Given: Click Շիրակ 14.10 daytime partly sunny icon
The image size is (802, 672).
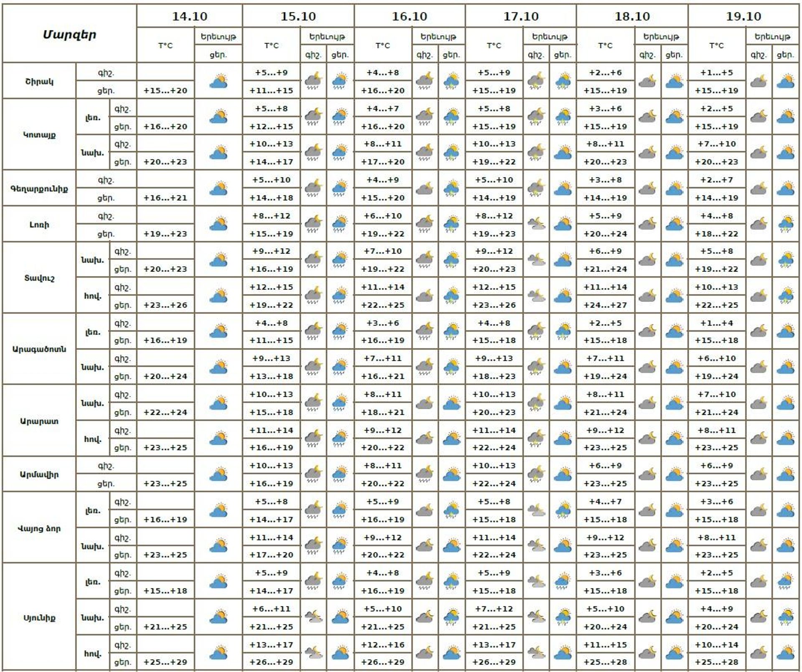Looking at the screenshot, I should (218, 81).
